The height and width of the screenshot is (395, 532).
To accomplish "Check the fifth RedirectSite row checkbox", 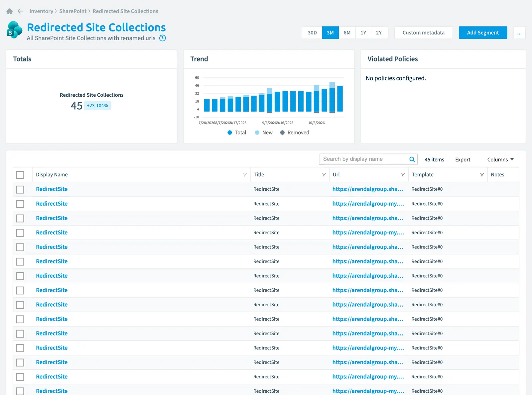I will [20, 247].
